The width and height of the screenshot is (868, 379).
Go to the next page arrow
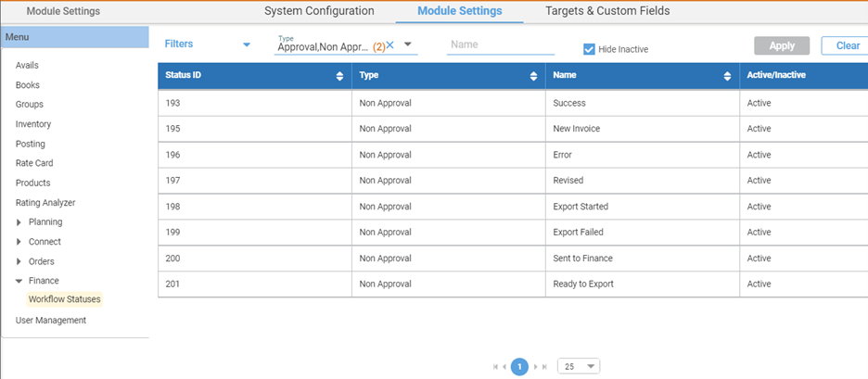pos(536,367)
